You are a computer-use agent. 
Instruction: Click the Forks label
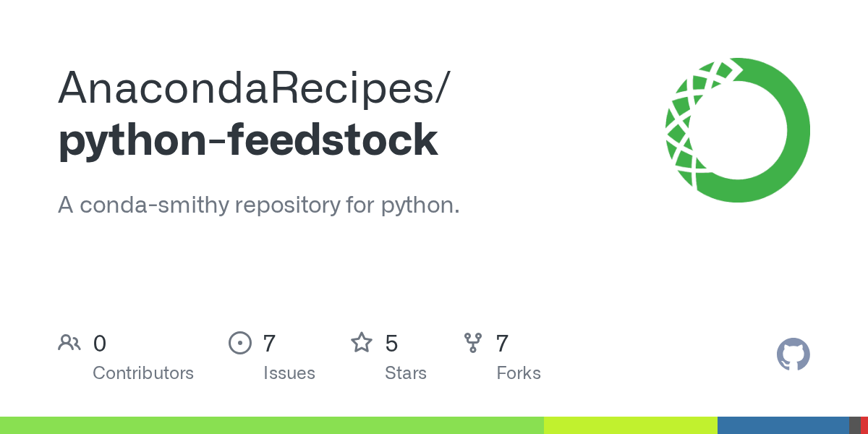(x=519, y=373)
